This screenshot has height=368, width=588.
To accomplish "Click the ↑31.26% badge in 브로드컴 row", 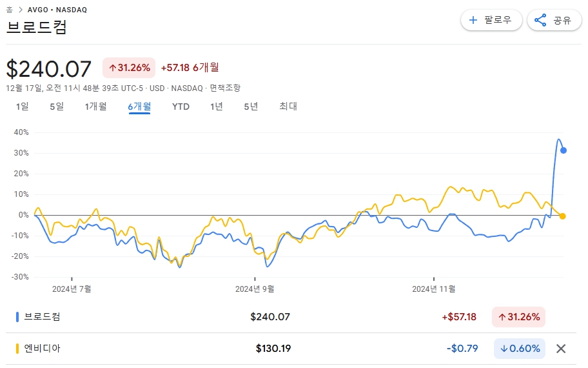I will pos(518,317).
